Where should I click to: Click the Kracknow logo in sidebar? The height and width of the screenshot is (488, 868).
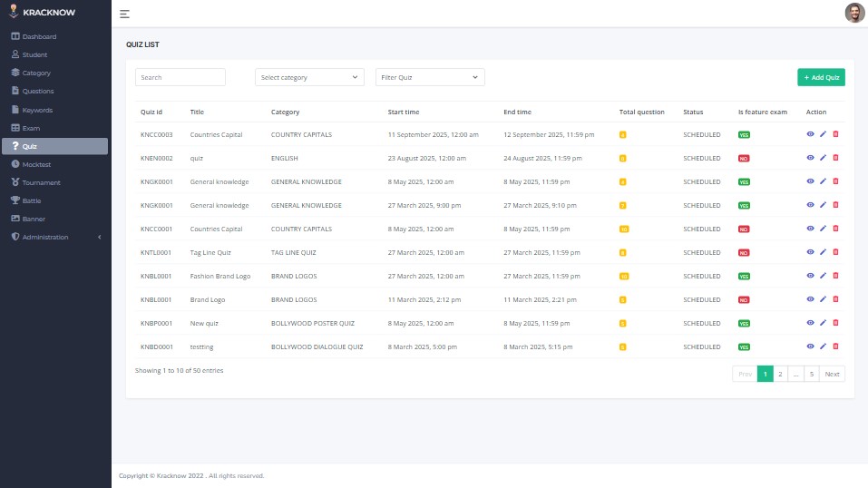tap(44, 13)
